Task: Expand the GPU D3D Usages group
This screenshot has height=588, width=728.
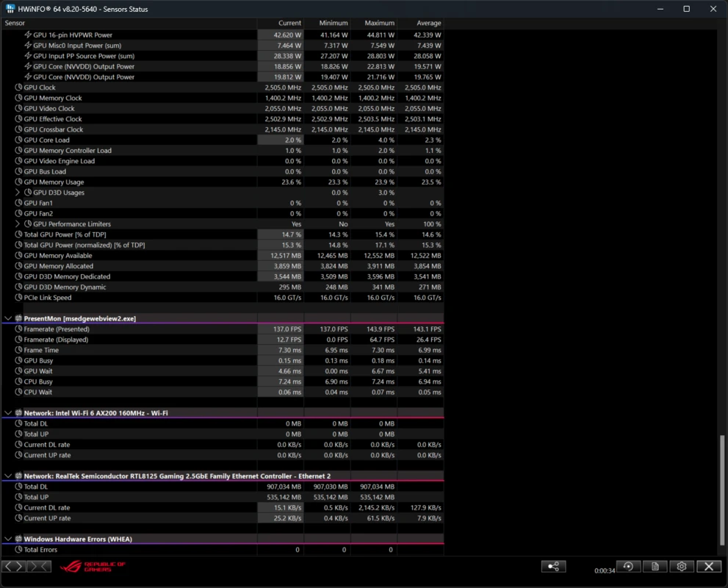Action: (18, 193)
